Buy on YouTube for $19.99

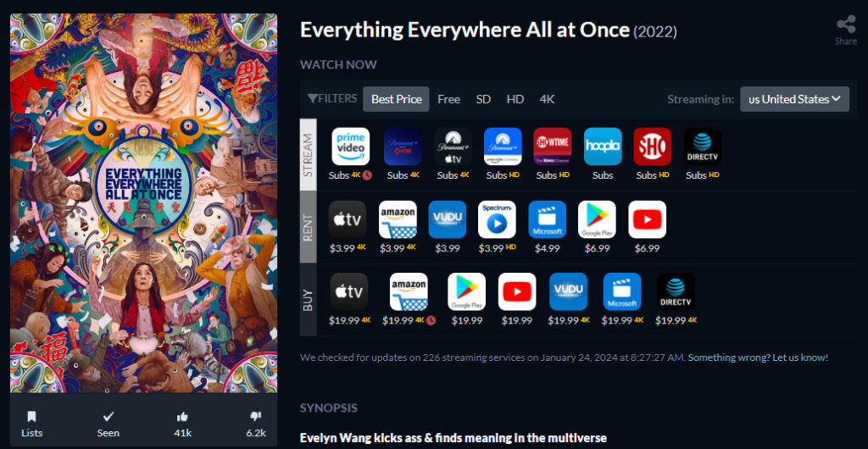(x=516, y=291)
